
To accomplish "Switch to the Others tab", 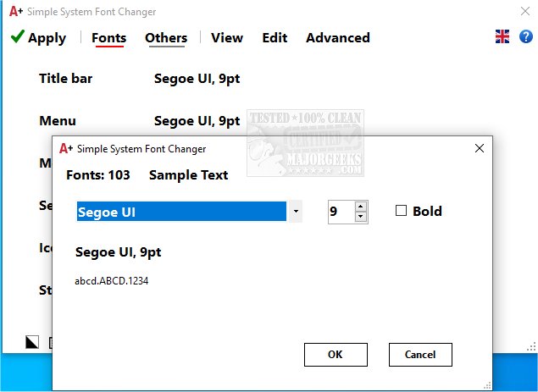I will coord(166,38).
